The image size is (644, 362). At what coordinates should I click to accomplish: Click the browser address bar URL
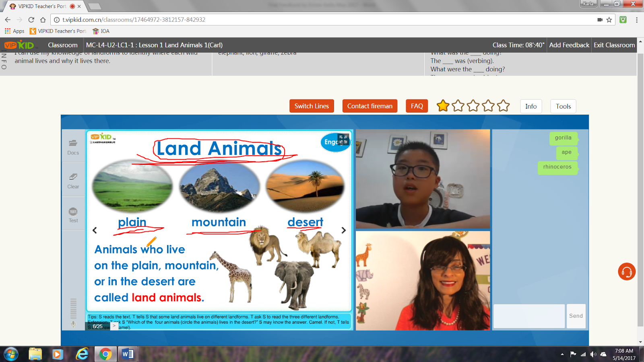click(134, 20)
